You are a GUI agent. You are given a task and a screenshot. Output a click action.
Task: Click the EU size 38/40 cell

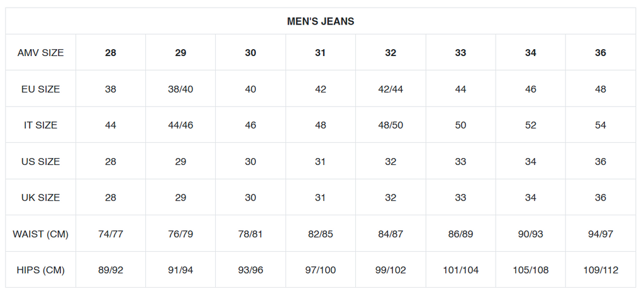[180, 89]
